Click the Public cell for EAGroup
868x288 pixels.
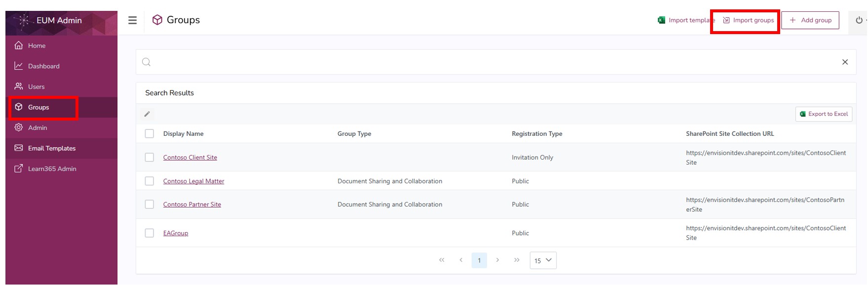pyautogui.click(x=520, y=233)
